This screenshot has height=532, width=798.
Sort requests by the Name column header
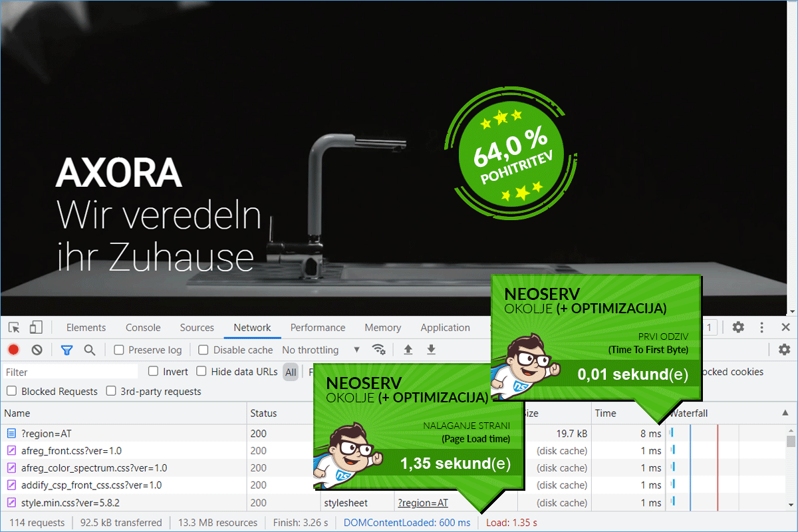pyautogui.click(x=124, y=413)
